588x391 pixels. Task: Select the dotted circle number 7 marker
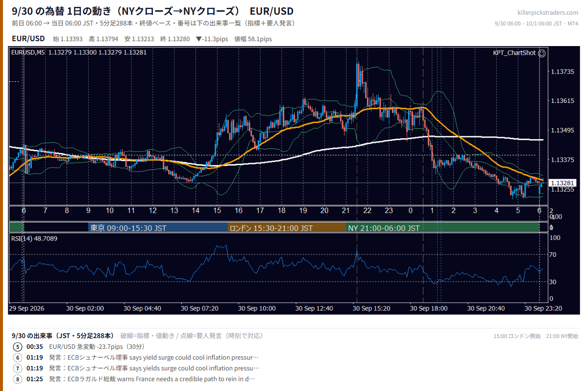pyautogui.click(x=18, y=368)
